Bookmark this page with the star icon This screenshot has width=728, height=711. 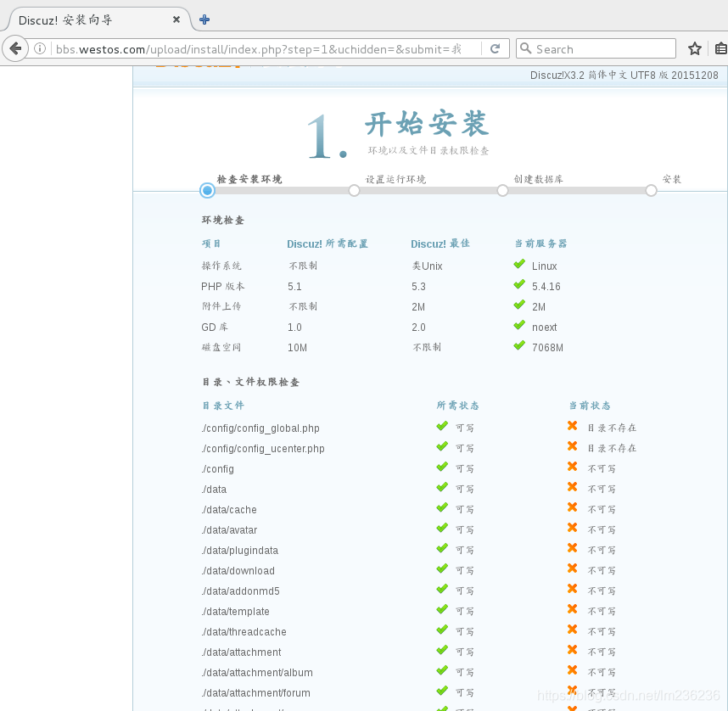695,48
